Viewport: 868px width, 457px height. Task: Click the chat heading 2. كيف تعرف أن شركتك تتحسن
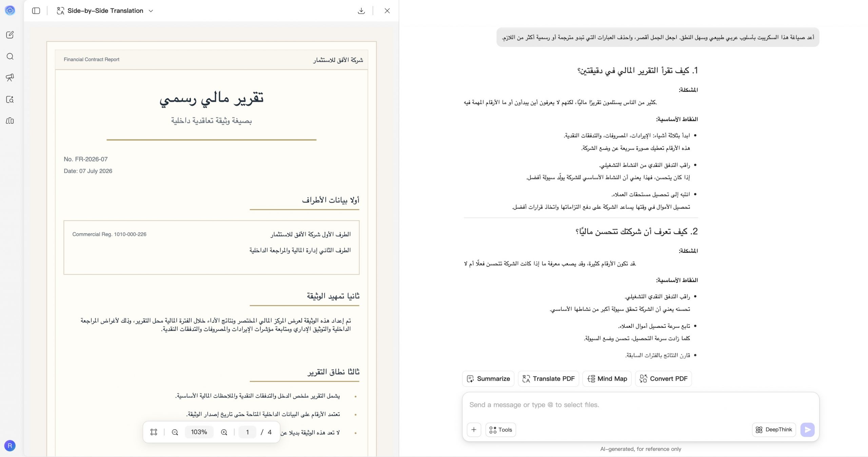click(x=637, y=232)
